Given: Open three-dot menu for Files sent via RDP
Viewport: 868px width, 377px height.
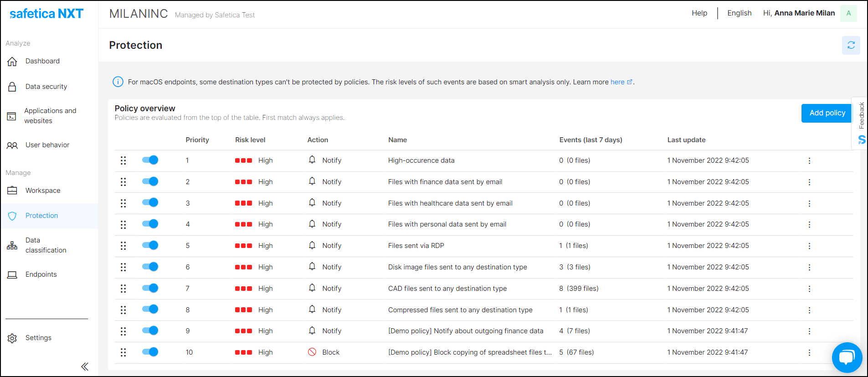Looking at the screenshot, I should [x=809, y=246].
